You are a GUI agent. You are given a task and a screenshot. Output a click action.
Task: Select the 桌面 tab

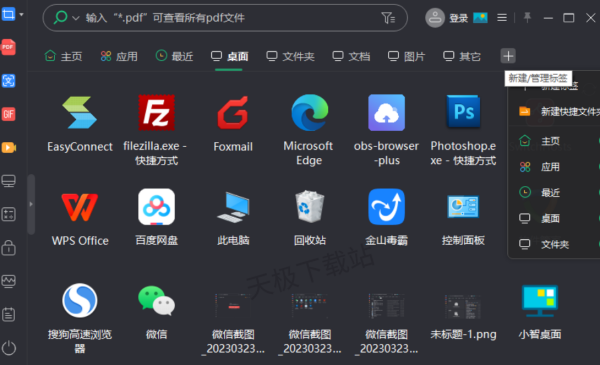click(229, 56)
